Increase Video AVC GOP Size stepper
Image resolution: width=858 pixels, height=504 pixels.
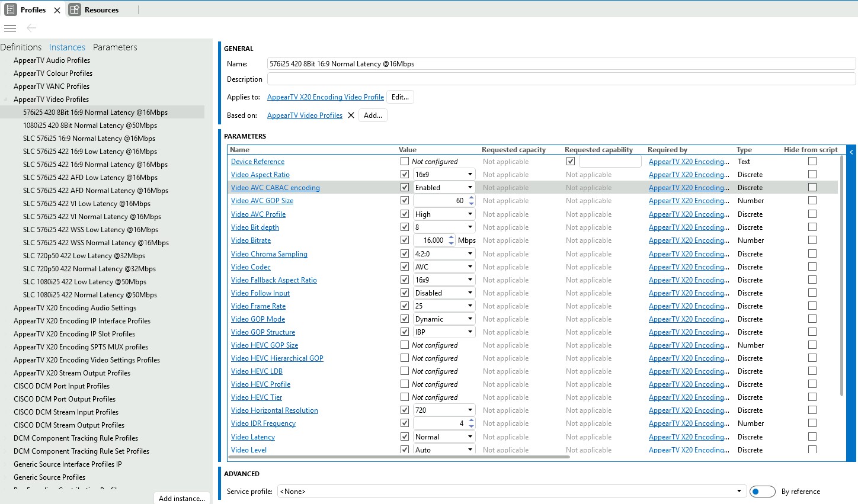471,198
